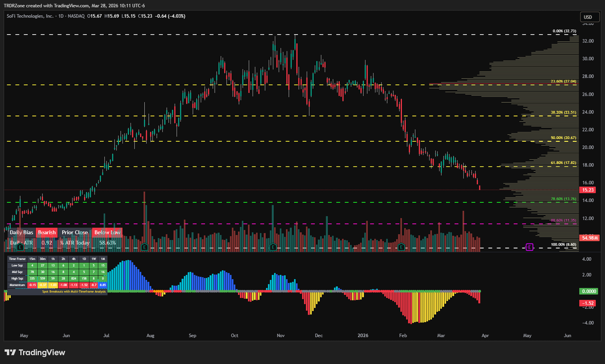Click the purple upcoming earnings marker
The height and width of the screenshot is (364, 605).
[x=529, y=247]
